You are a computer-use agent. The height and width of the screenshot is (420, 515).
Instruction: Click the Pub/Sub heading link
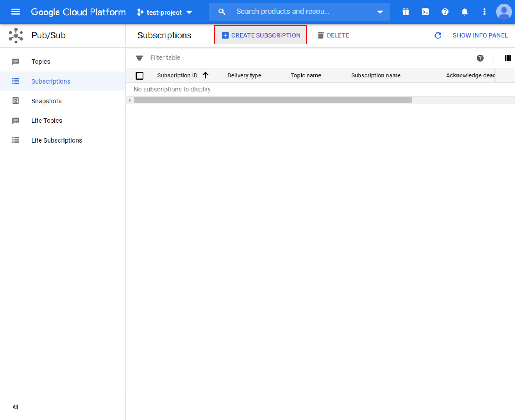tap(49, 35)
